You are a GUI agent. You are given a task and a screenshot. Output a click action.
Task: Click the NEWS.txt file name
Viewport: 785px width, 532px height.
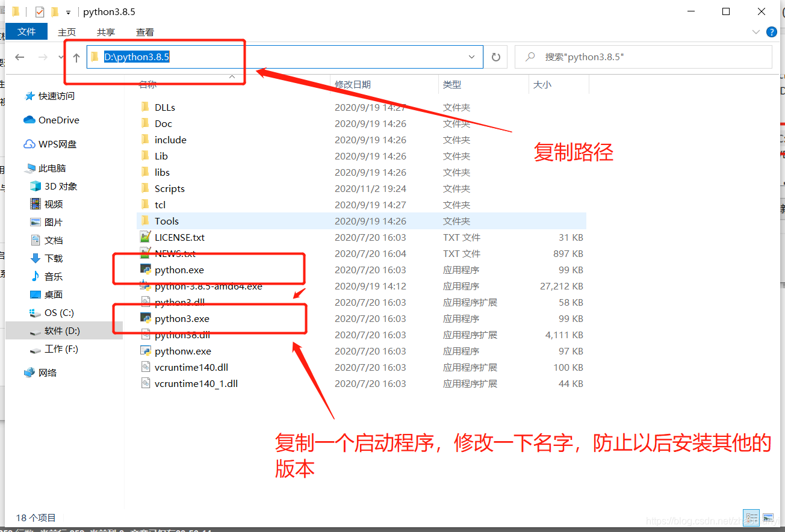point(175,253)
